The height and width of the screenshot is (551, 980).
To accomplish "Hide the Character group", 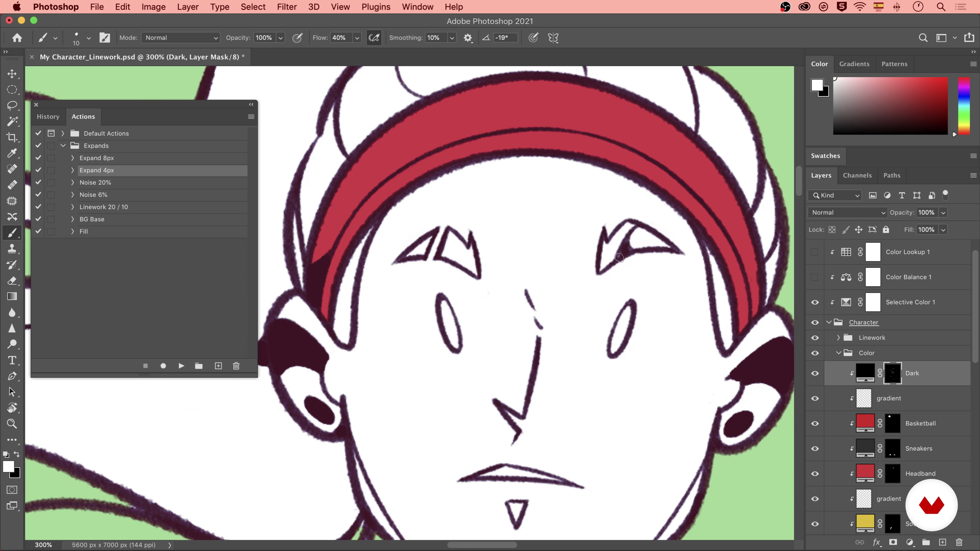I will coord(815,322).
